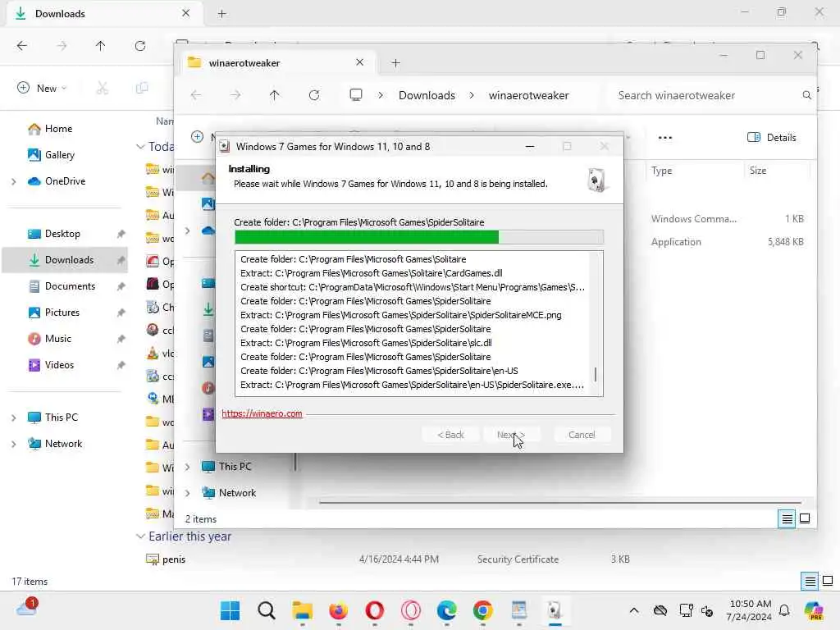
Task: Switch Downloads window to large icons view
Action: pyautogui.click(x=828, y=581)
